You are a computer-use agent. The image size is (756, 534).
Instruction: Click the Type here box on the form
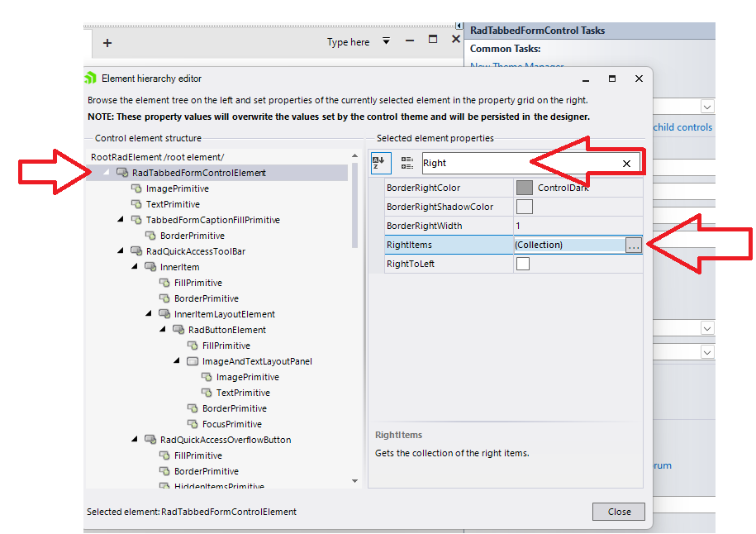tap(348, 42)
